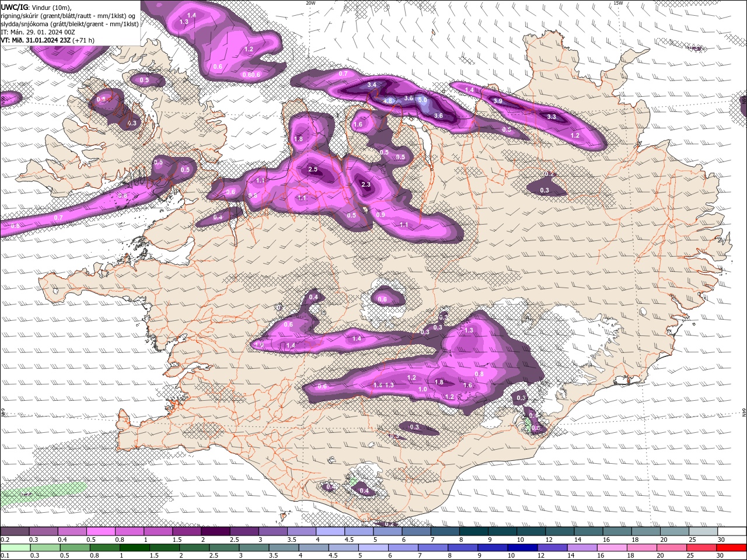Click the 'IT: Mán. 29. 01. 2024 00Z' line

(x=39, y=32)
